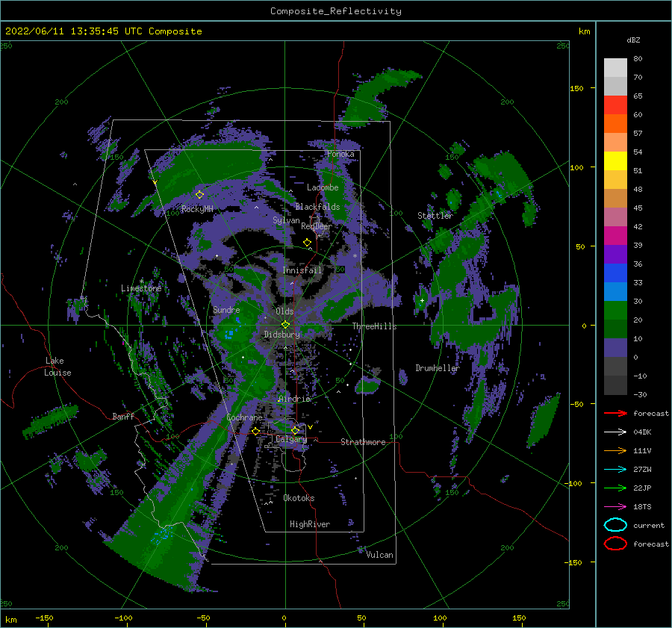Image resolution: width=672 pixels, height=628 pixels.
Task: Select the RockyMH label
Action: point(197,209)
